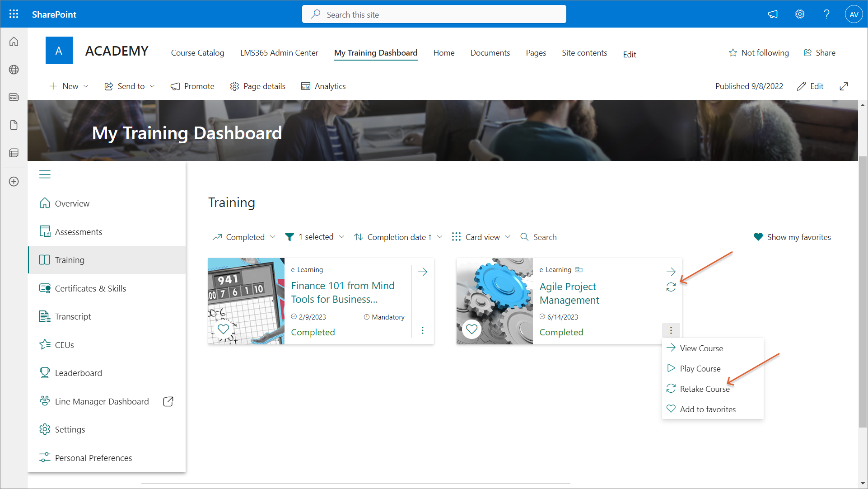Open the SharePoint app launcher waffle
The width and height of the screenshot is (868, 489).
click(14, 14)
